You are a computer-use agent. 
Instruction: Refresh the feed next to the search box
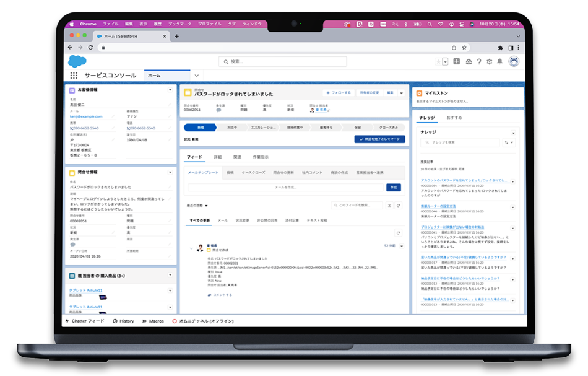pyautogui.click(x=398, y=205)
